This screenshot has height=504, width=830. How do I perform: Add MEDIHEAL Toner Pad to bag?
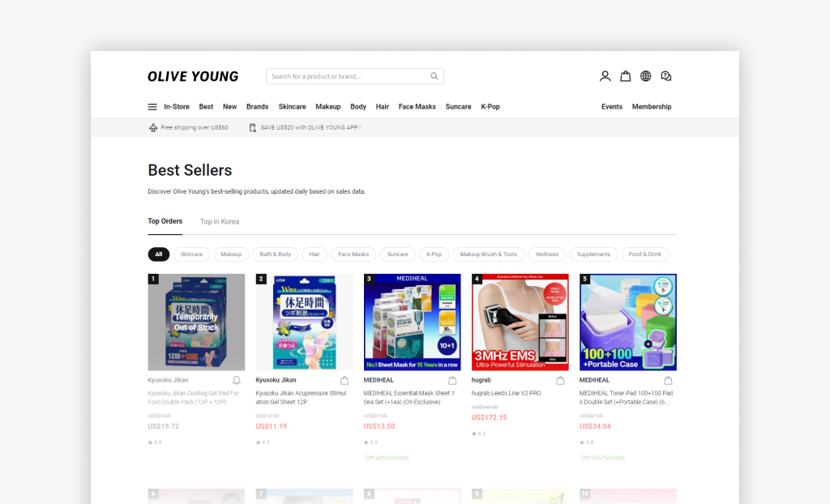669,380
